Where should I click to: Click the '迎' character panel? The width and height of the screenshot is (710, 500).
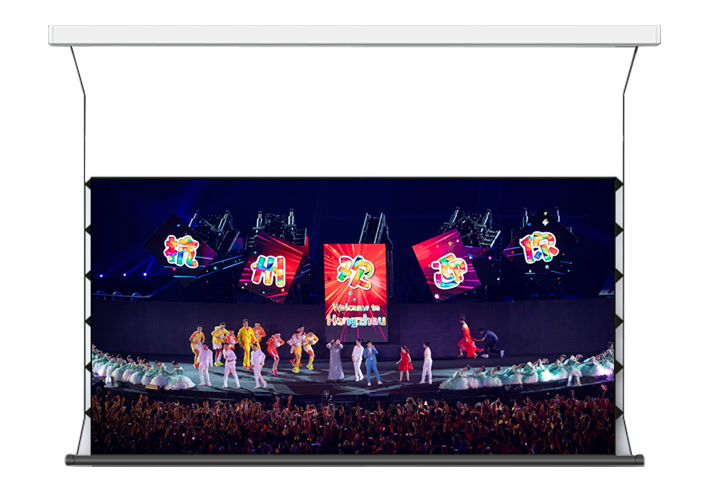tap(447, 264)
